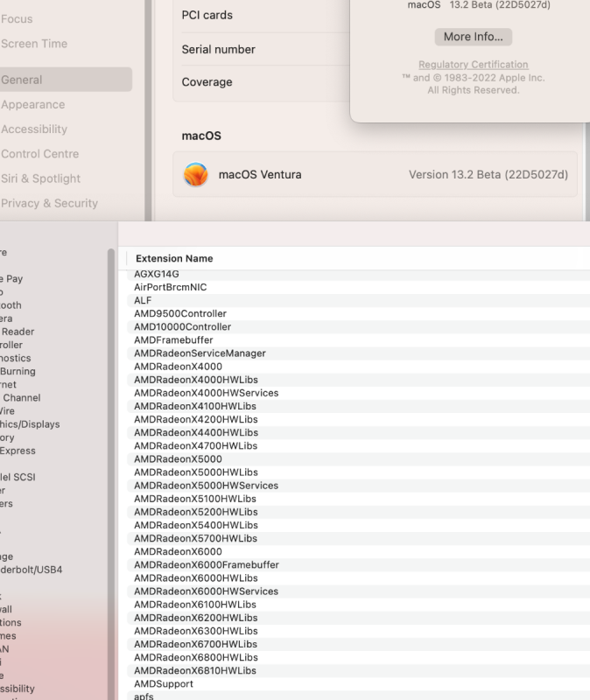Image resolution: width=590 pixels, height=700 pixels.
Task: Select the AMDRadeonServiceManager row
Action: tap(358, 353)
